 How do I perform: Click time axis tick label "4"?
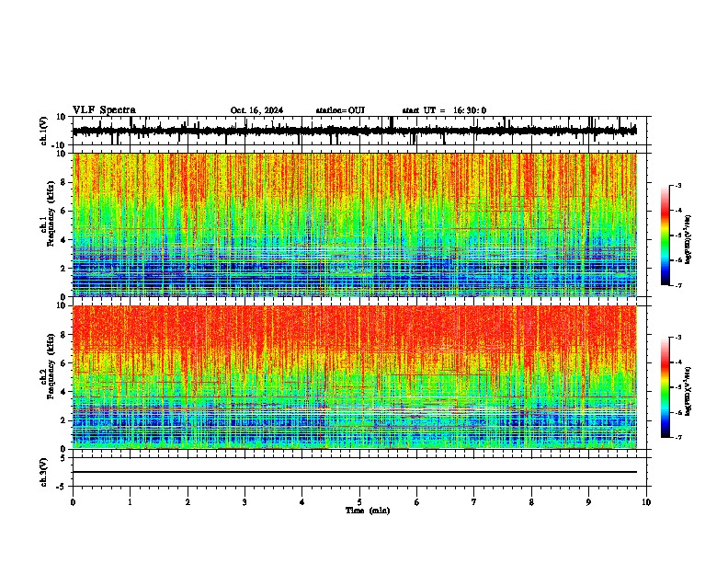302,502
